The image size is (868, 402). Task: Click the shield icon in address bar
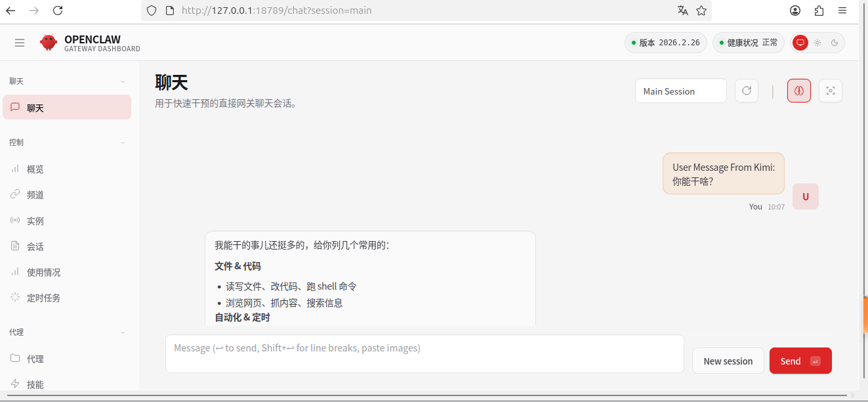point(152,11)
